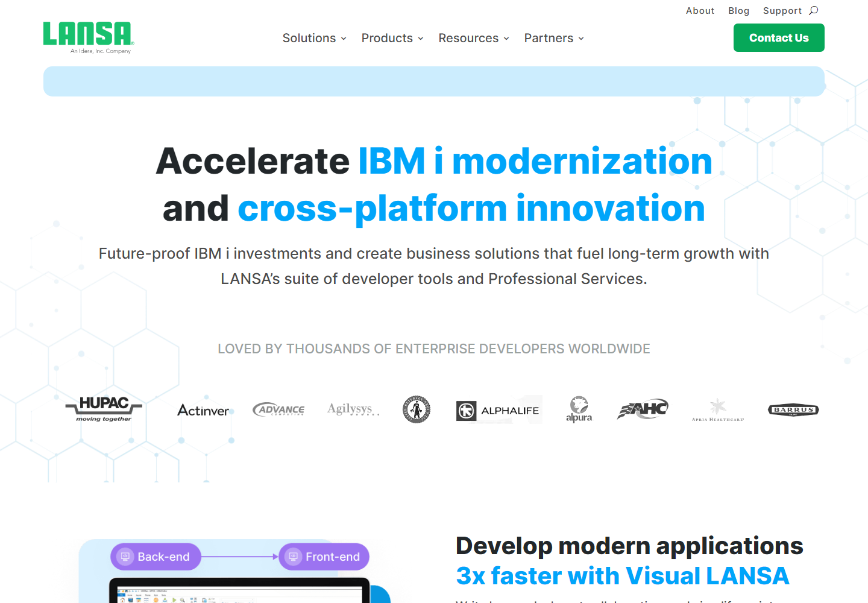Click the Actinver logo
The image size is (868, 603).
(x=203, y=410)
